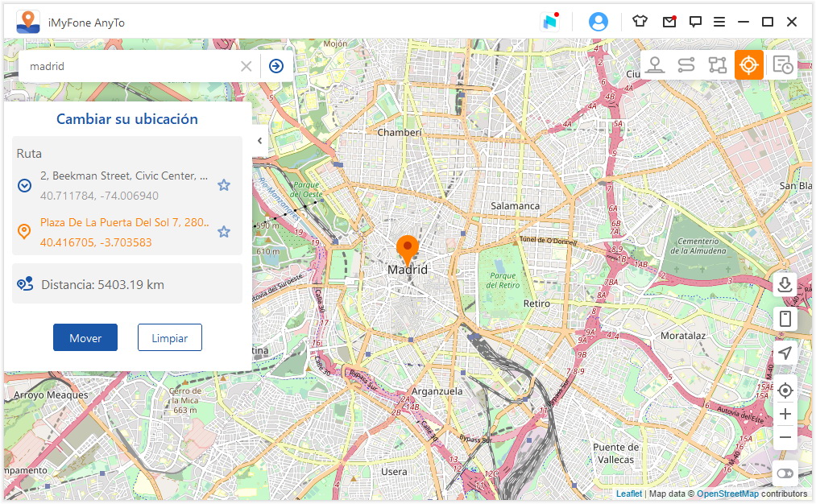
Task: Open the location history records icon
Action: click(x=781, y=65)
